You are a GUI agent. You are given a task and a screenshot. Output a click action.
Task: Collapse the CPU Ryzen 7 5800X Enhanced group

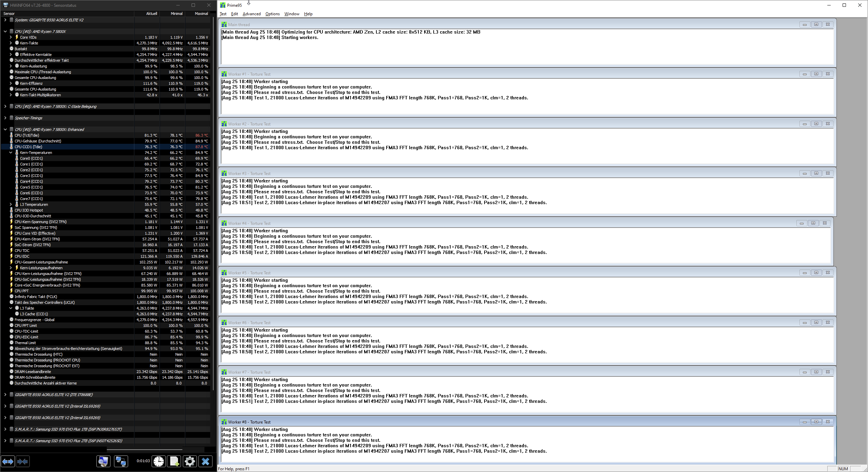tap(5, 130)
